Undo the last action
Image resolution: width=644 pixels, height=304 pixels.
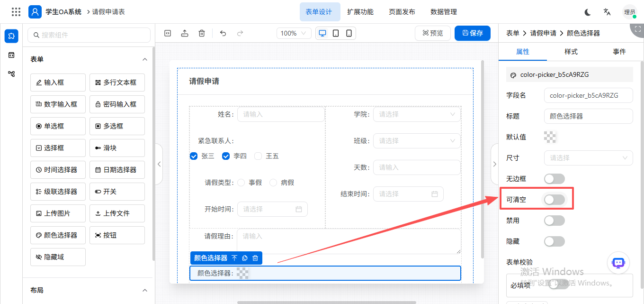tap(223, 33)
